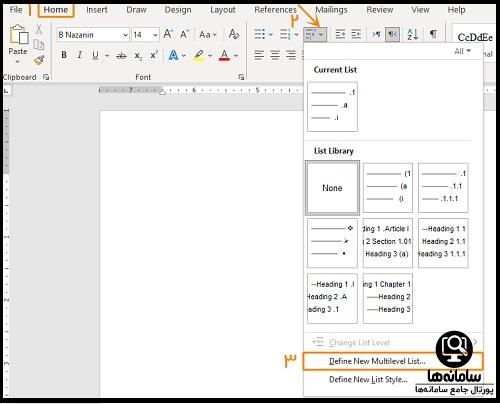Open the File tab
Viewport: 500px width, 404px height.
click(16, 10)
